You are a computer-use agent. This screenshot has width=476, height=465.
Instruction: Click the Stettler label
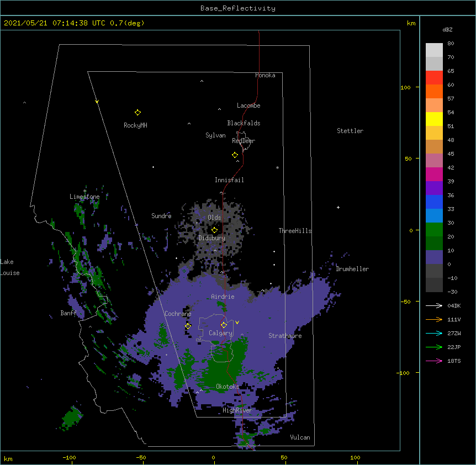(x=350, y=131)
